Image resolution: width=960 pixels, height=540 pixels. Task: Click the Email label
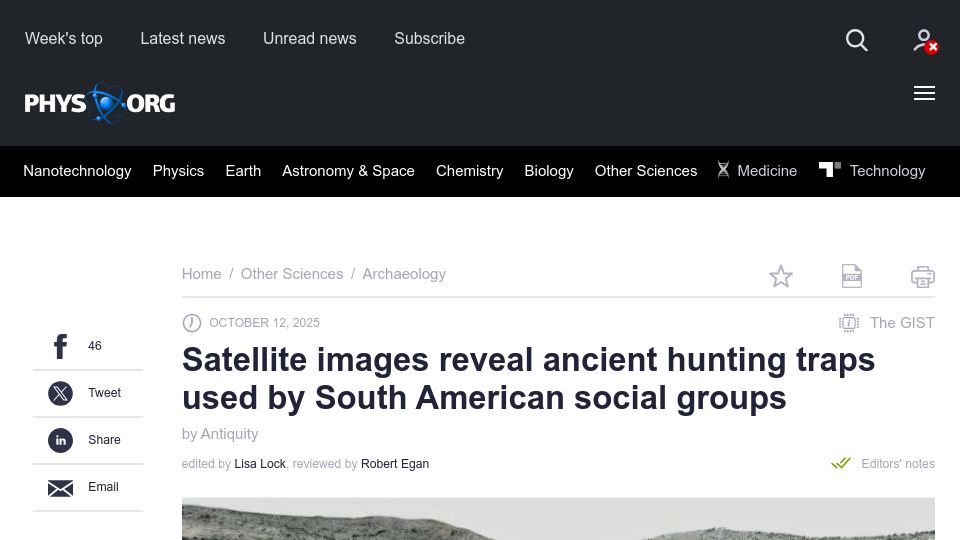[103, 487]
